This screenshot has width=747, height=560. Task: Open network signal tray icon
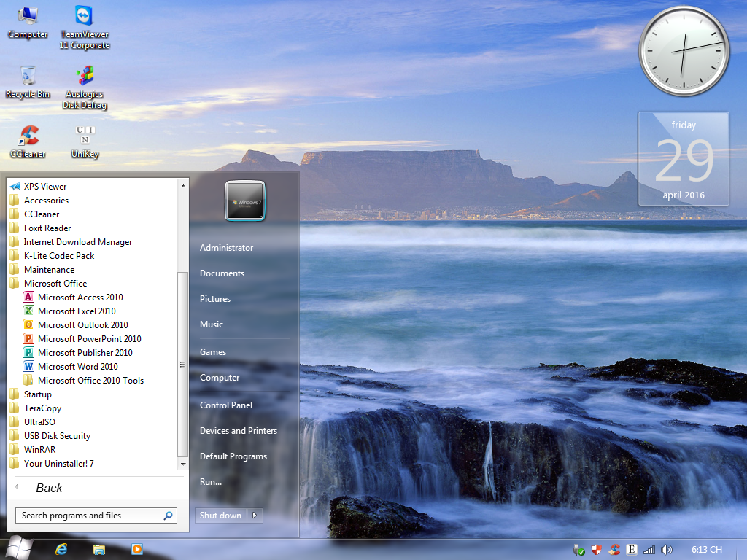pyautogui.click(x=649, y=550)
